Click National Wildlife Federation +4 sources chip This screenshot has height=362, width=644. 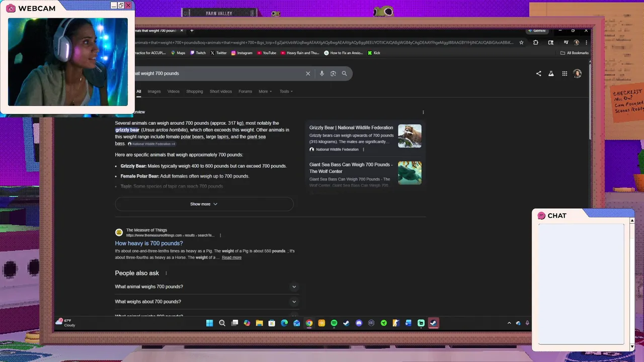151,144
